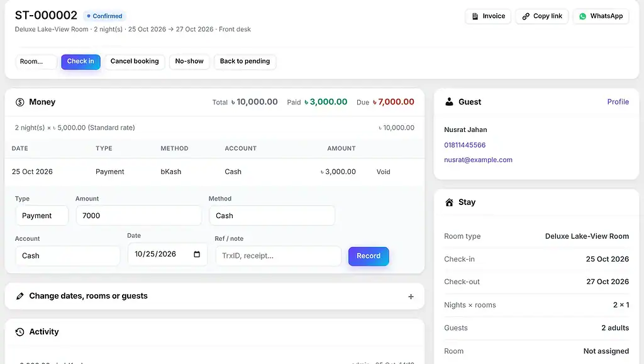This screenshot has height=364, width=644.
Task: Click the Total 10,000.00 amount
Action: pos(254,102)
